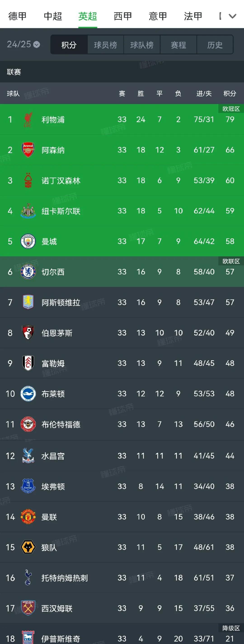Tap the Manchester United crest
This screenshot has width=244, height=644.
pyautogui.click(x=28, y=516)
